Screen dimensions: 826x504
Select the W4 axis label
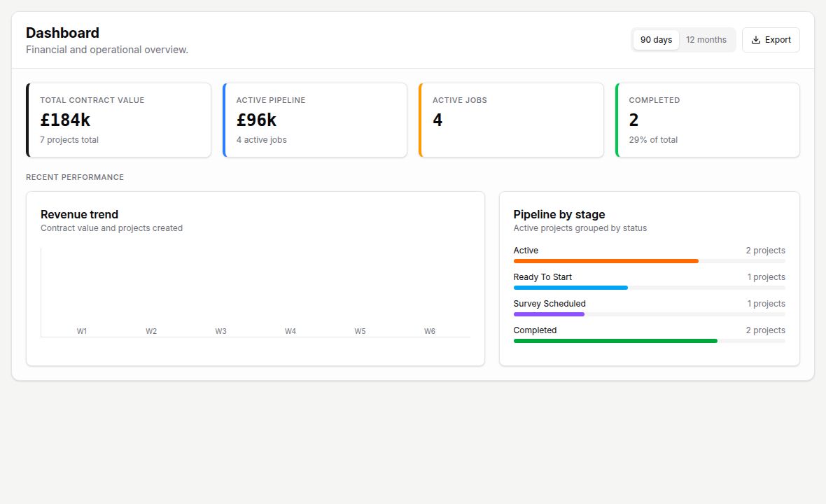[x=290, y=331]
